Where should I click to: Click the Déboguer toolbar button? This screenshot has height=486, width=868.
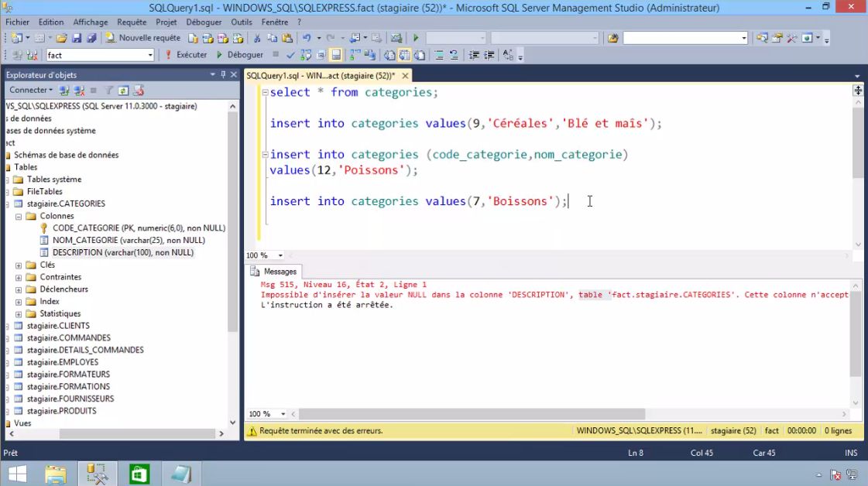coord(239,55)
